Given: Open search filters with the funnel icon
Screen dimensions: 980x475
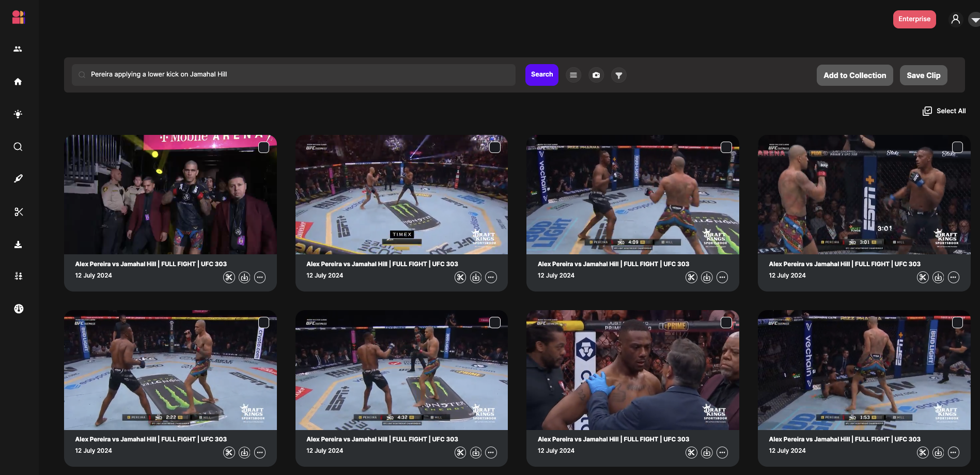Looking at the screenshot, I should coord(618,75).
